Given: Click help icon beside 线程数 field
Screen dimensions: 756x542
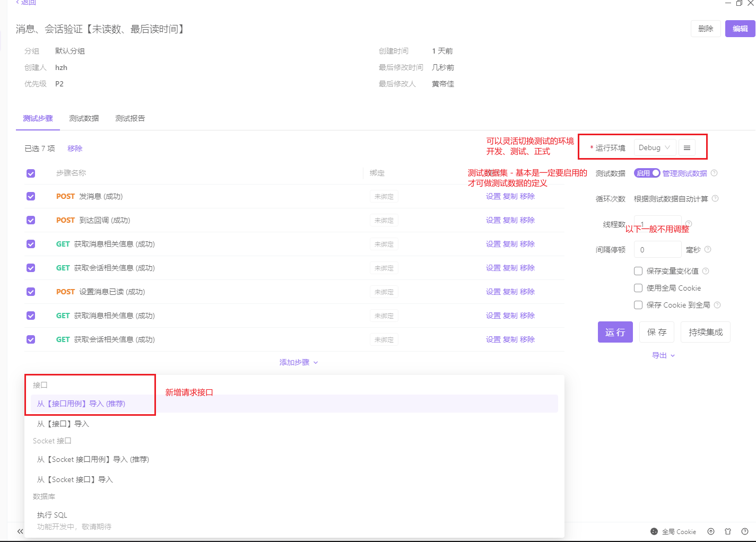Looking at the screenshot, I should (x=689, y=223).
